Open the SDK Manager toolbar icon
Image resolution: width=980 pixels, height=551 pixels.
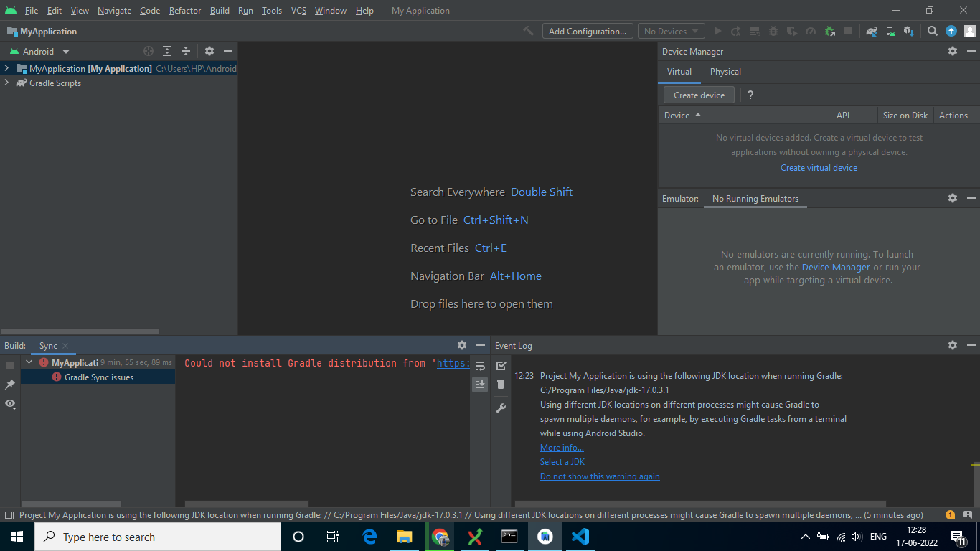(908, 32)
